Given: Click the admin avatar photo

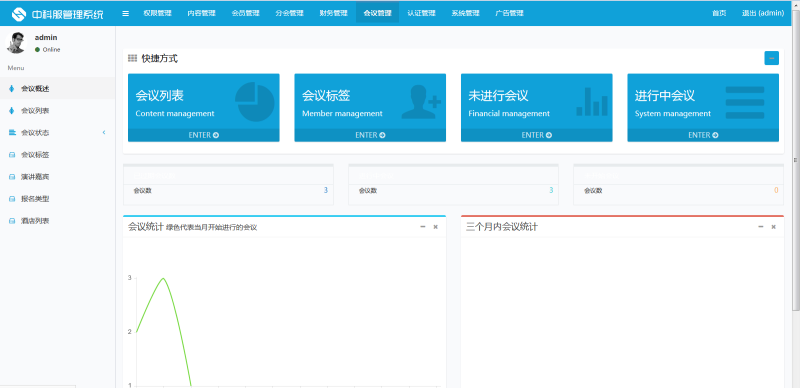Looking at the screenshot, I should coord(16,43).
